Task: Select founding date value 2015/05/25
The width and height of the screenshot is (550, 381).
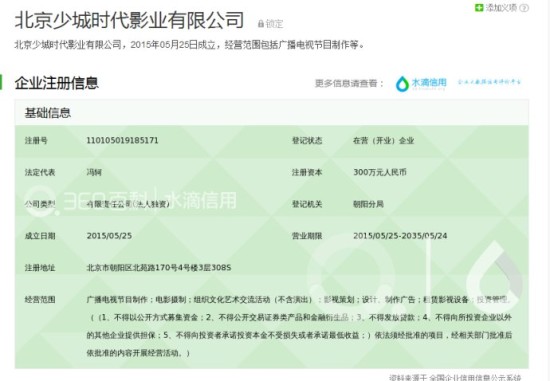Action: 109,236
